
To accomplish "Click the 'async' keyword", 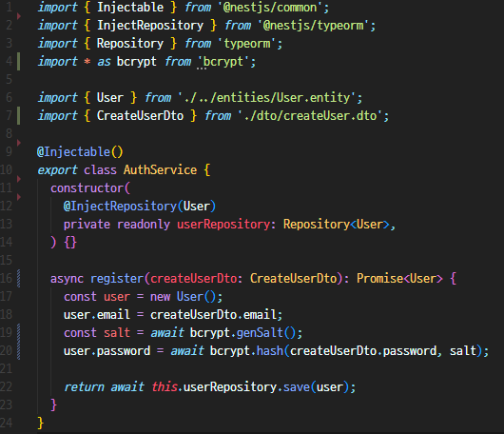I will pyautogui.click(x=67, y=278).
